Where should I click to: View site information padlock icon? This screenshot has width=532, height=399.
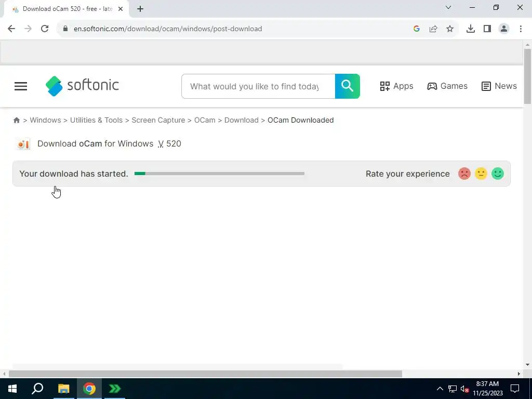pyautogui.click(x=65, y=29)
